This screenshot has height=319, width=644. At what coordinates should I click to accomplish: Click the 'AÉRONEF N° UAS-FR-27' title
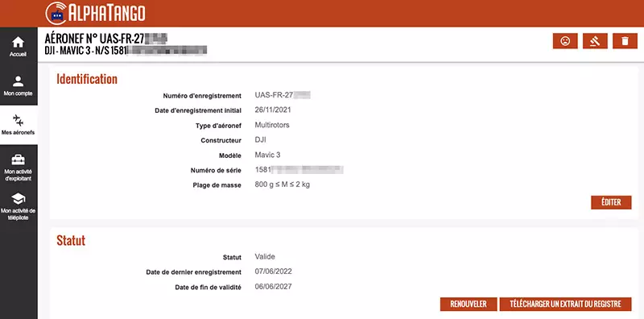(x=94, y=39)
